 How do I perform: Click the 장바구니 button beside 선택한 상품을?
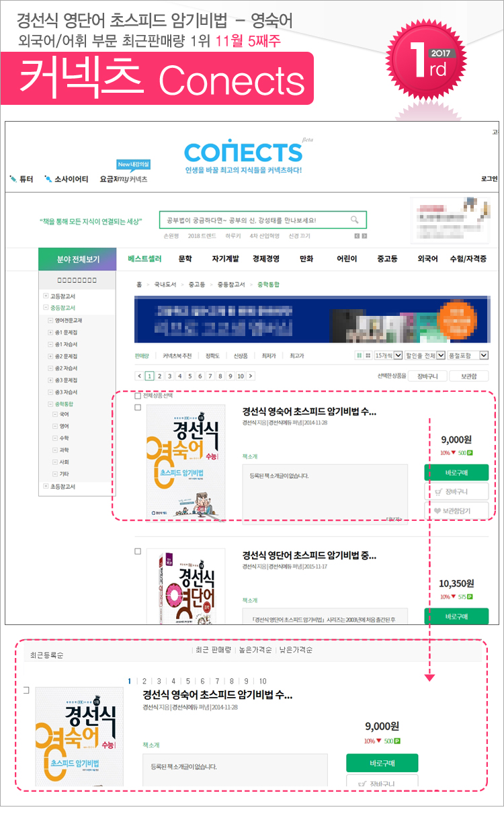[427, 376]
